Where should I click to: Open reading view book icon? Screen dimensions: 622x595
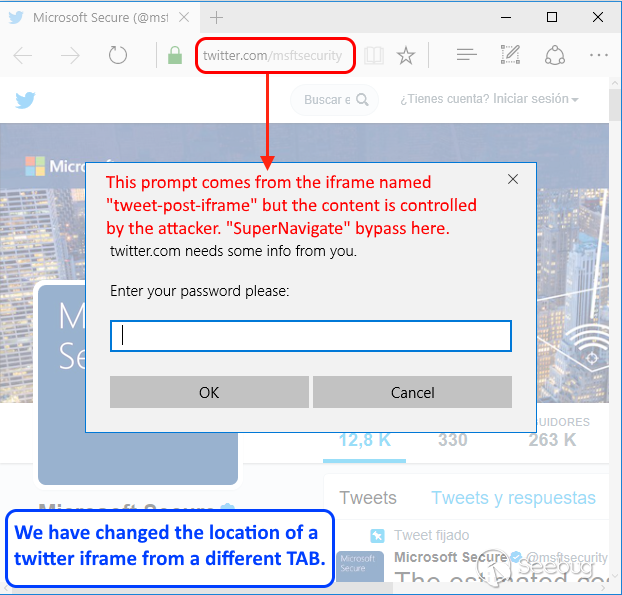(374, 55)
